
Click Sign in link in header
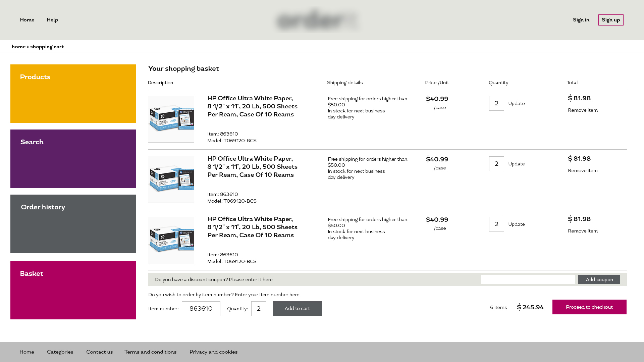(x=581, y=20)
